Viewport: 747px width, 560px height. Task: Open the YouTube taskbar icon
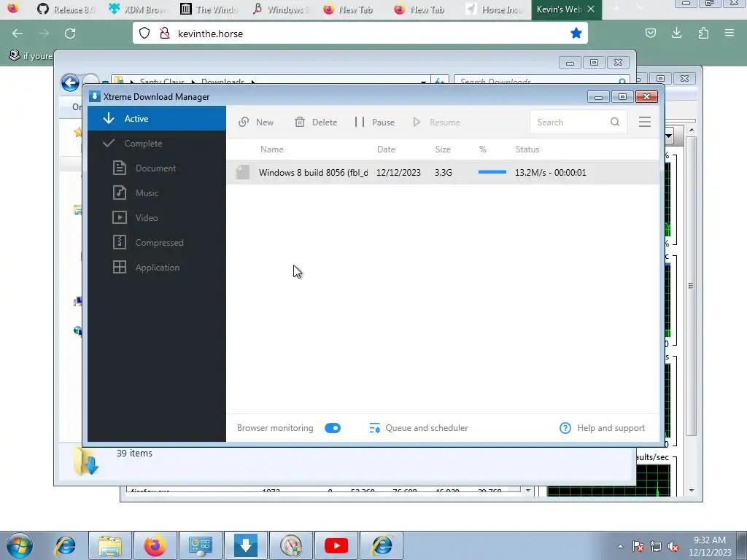[x=336, y=545]
